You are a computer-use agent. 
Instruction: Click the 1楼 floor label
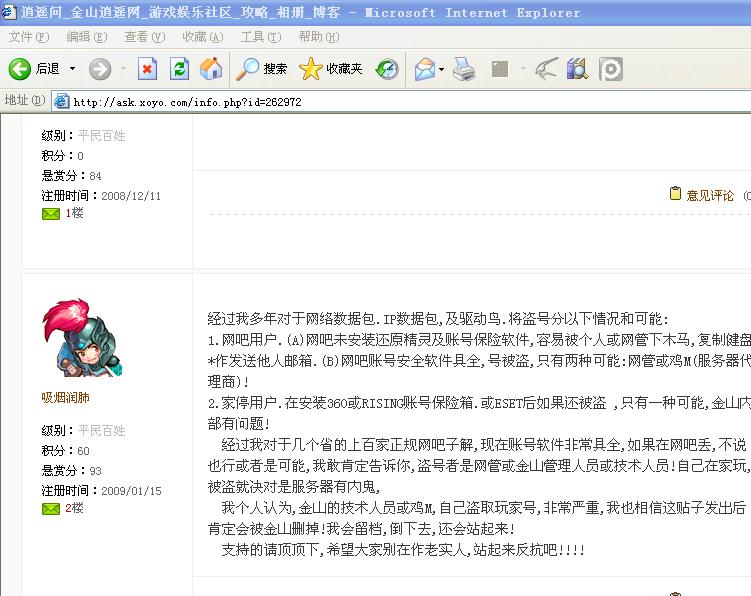[x=74, y=213]
